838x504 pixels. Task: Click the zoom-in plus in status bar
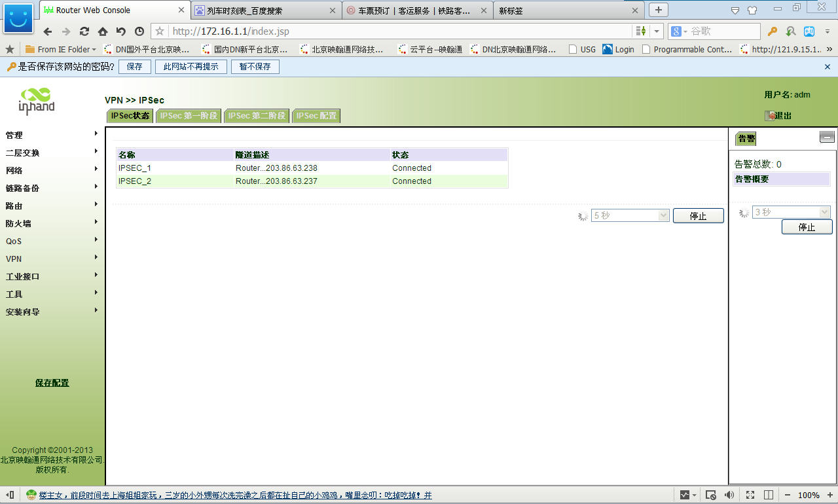coord(828,495)
